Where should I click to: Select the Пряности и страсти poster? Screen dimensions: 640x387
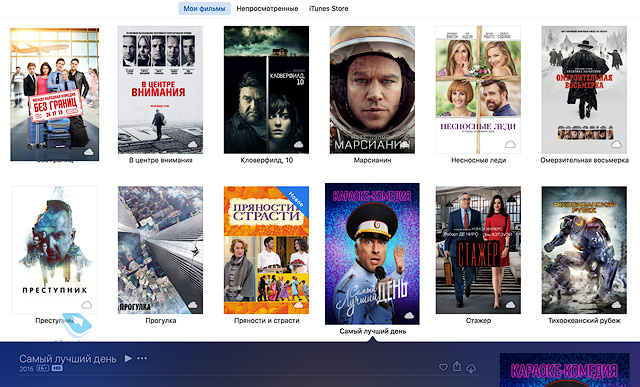(x=266, y=250)
